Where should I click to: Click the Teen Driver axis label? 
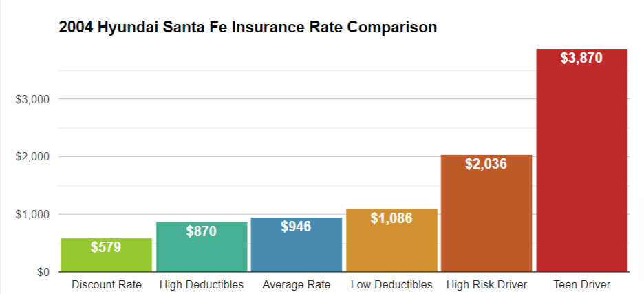coord(582,284)
